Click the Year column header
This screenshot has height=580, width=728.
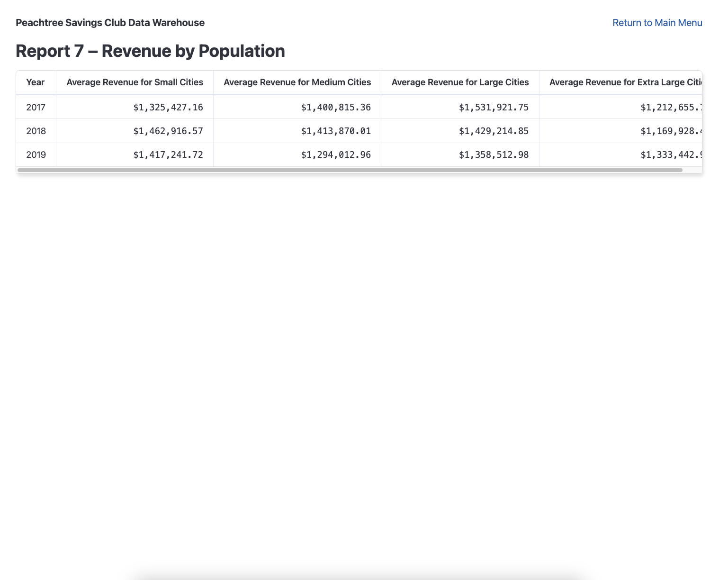(x=36, y=82)
